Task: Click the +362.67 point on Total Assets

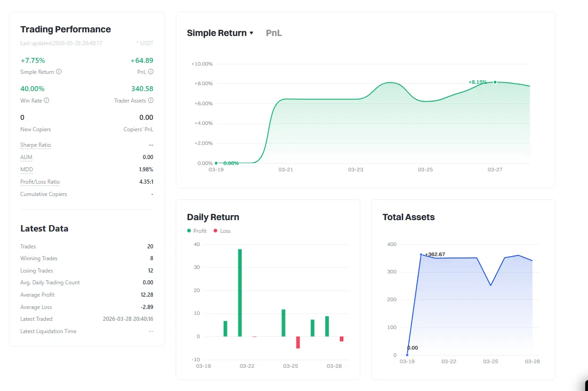Action: 421,255
